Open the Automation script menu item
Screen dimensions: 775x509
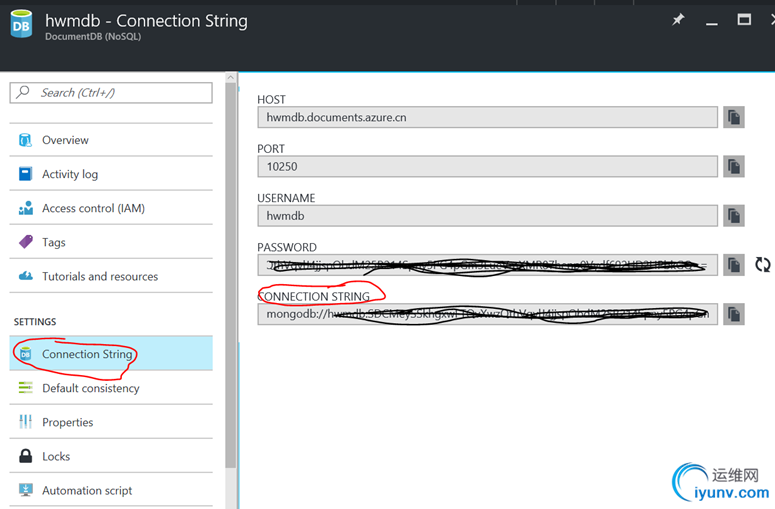[x=111, y=490]
